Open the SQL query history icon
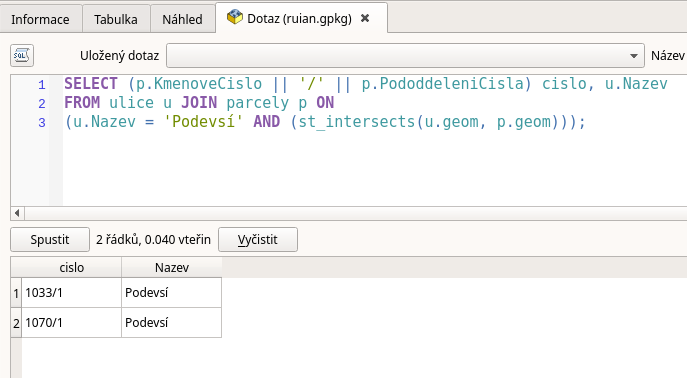687x378 pixels. [x=22, y=56]
